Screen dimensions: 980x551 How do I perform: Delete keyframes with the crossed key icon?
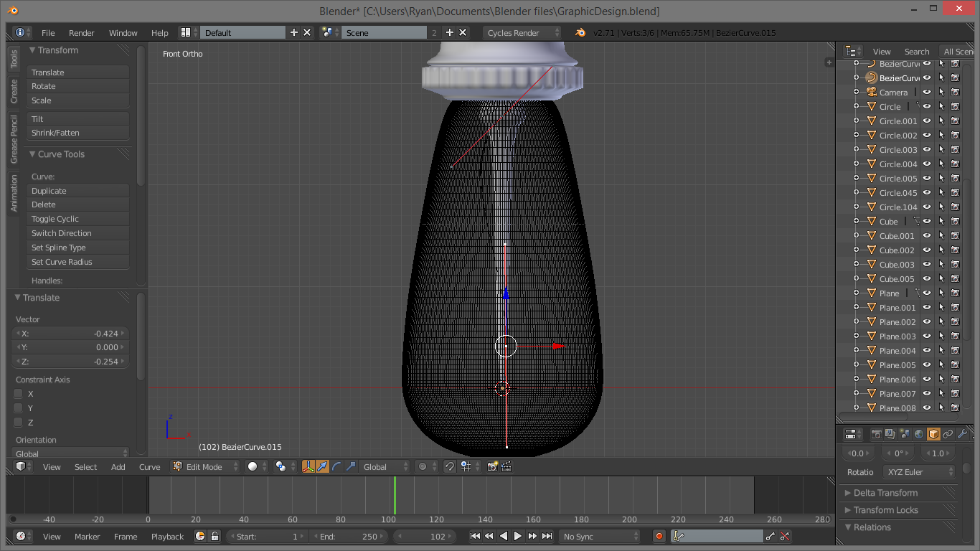coord(785,536)
